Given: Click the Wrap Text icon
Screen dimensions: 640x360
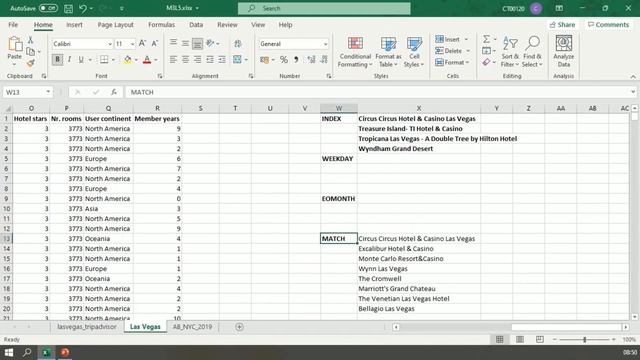Looking at the screenshot, I should click(238, 43).
